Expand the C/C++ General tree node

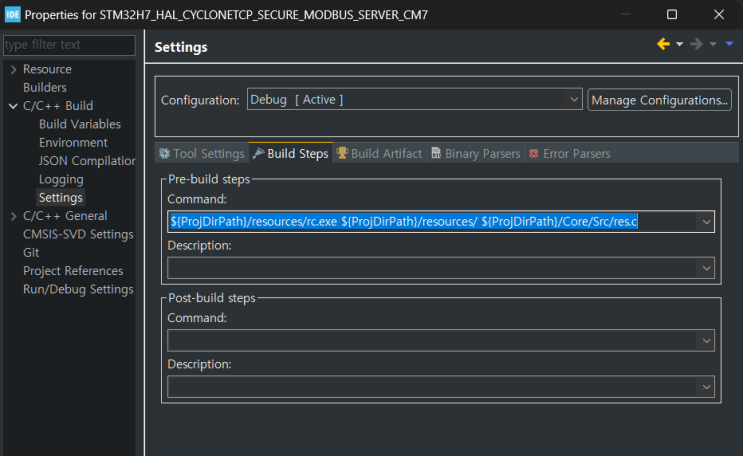point(13,216)
